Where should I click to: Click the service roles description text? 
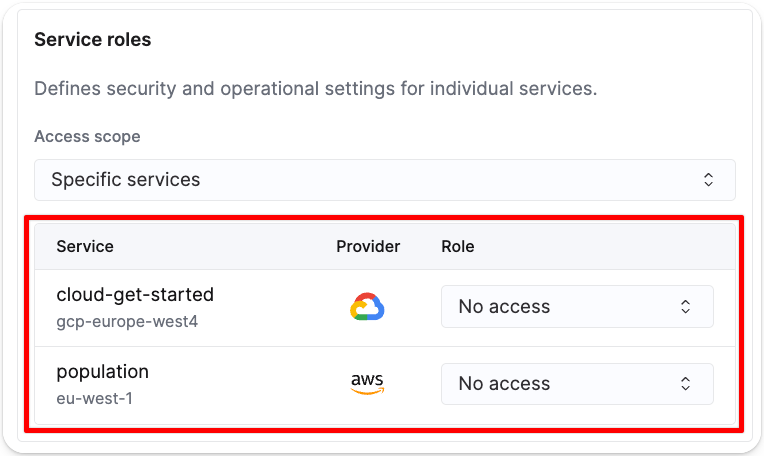315,88
